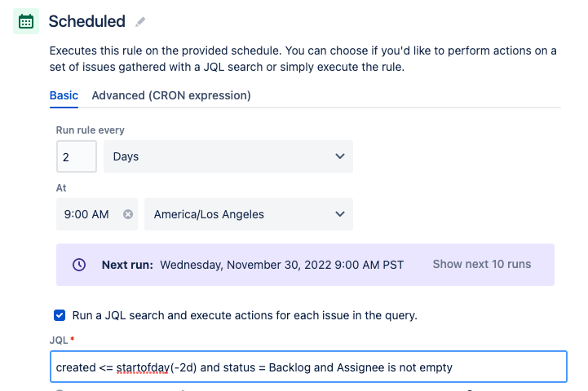The image size is (588, 391).
Task: Click the Next run date text in the purple banner
Action: coord(281,265)
